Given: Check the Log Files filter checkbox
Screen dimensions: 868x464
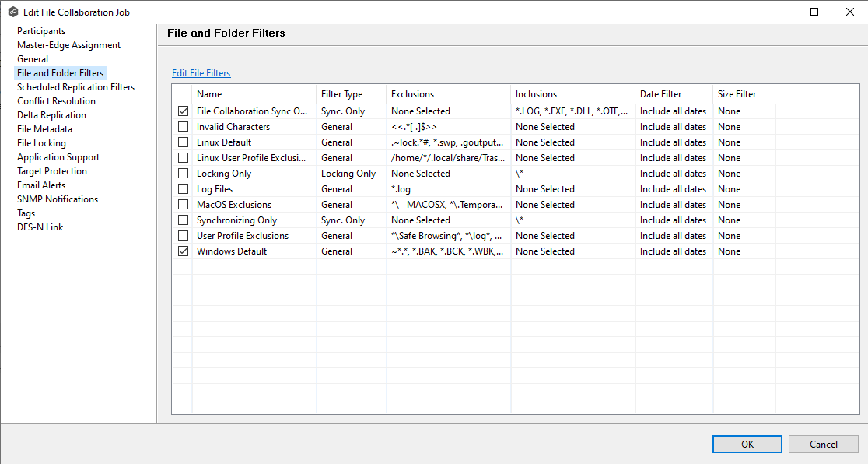Looking at the screenshot, I should [x=183, y=188].
